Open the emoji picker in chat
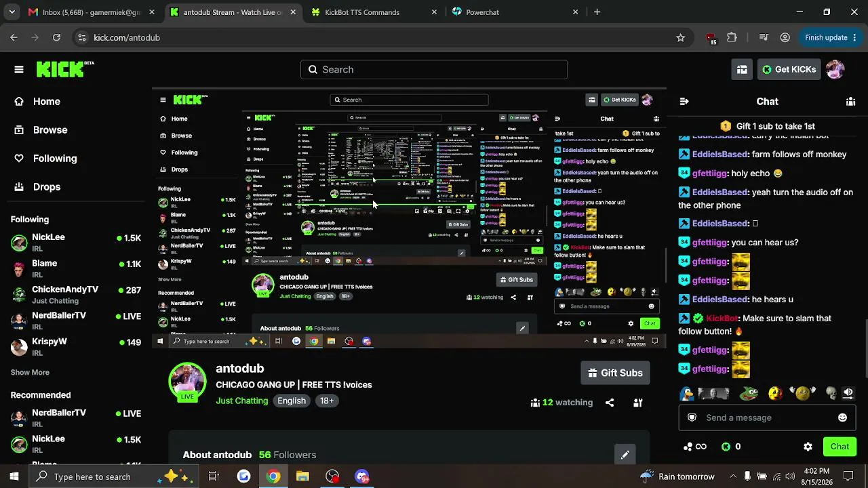The image size is (868, 488). 842,418
